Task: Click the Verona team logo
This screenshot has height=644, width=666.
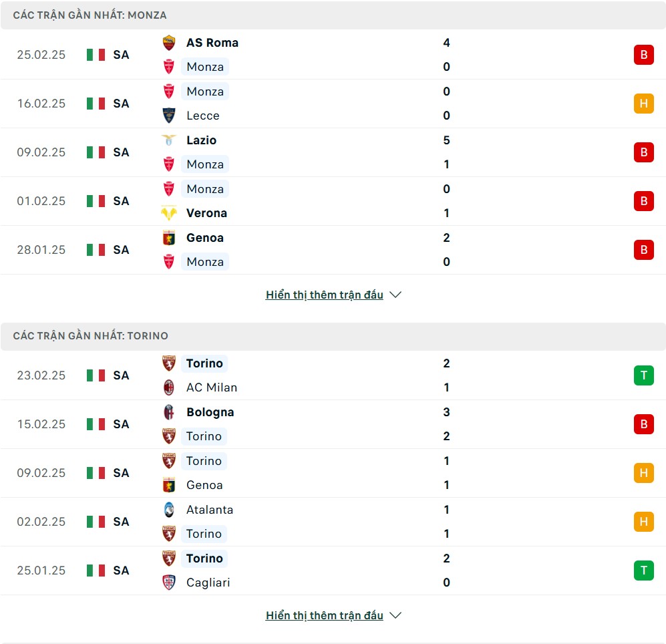Action: [169, 213]
